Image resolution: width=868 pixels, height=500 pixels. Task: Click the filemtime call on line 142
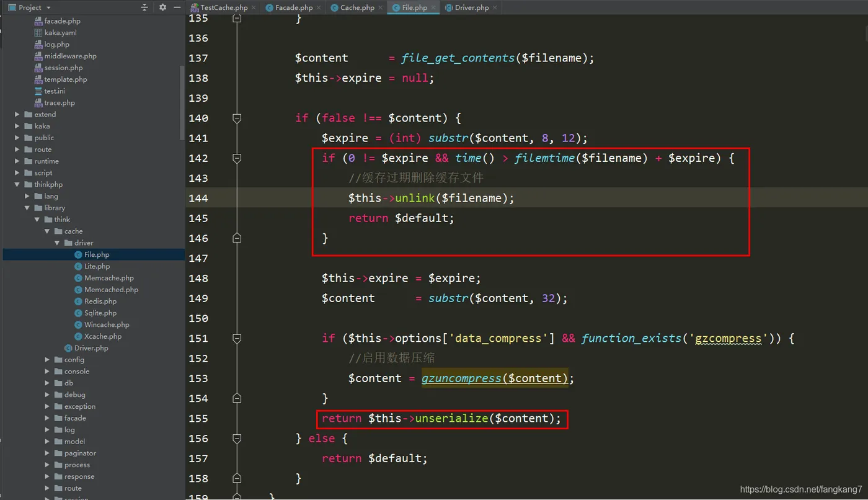544,158
